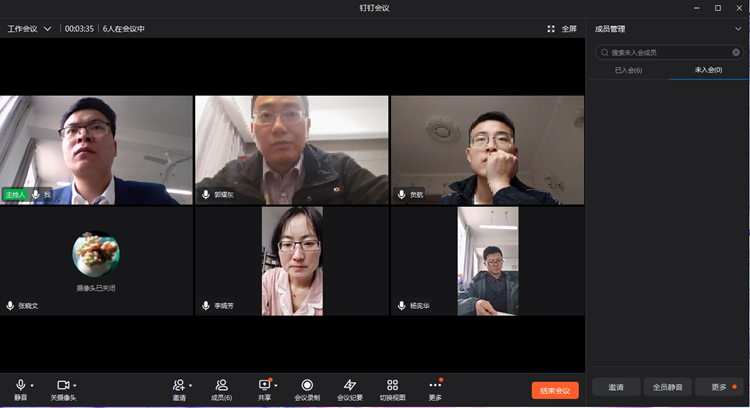Collapse the 成员管理 panel chevron
This screenshot has height=408, width=750.
coord(738,29)
